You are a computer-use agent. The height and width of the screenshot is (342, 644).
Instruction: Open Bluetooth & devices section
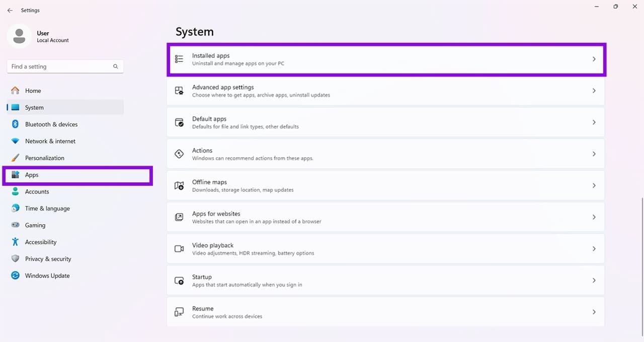pyautogui.click(x=65, y=124)
